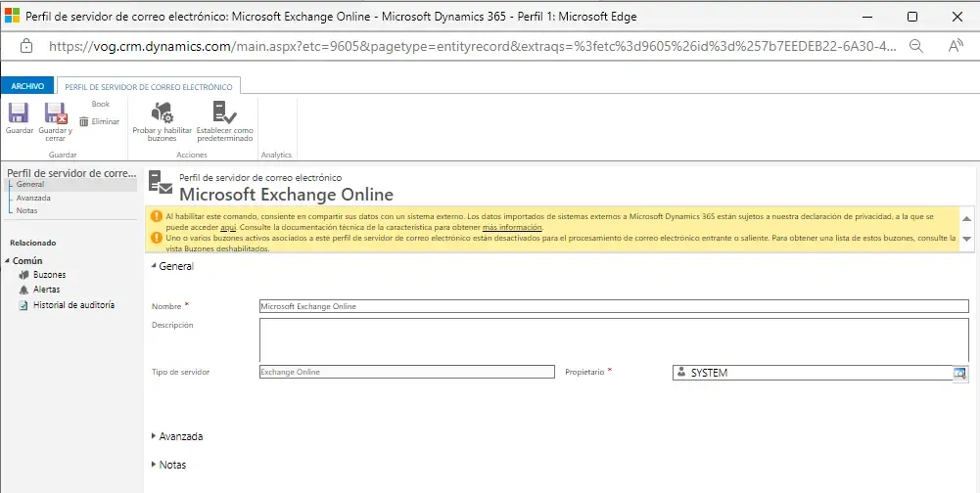Click Eliminar trash icon in ribbon
This screenshot has height=493, width=980.
click(84, 121)
